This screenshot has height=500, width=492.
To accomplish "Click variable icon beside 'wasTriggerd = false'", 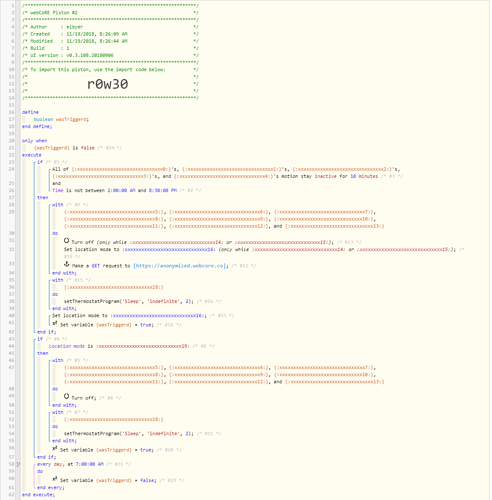I will point(55,479).
